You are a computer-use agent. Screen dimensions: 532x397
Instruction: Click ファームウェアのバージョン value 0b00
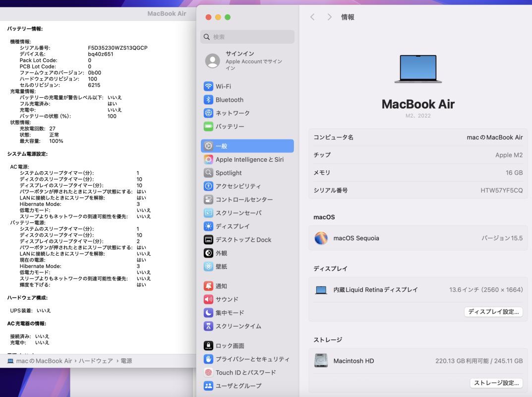click(94, 72)
